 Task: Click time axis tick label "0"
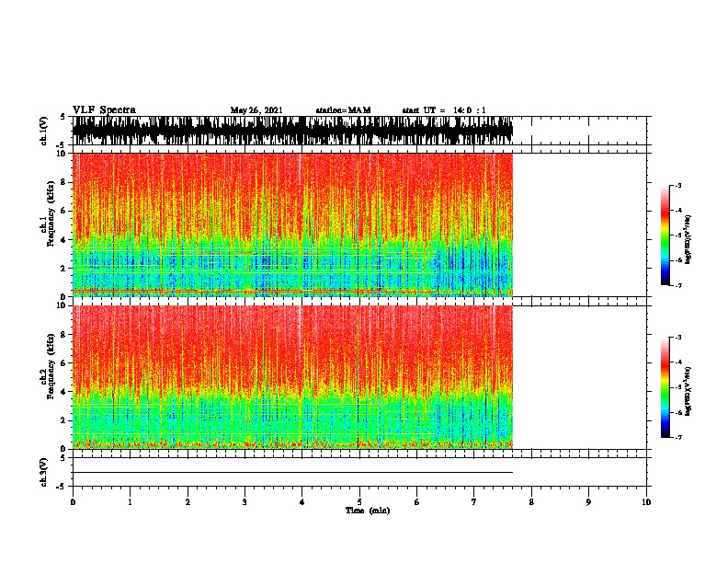tap(73, 502)
